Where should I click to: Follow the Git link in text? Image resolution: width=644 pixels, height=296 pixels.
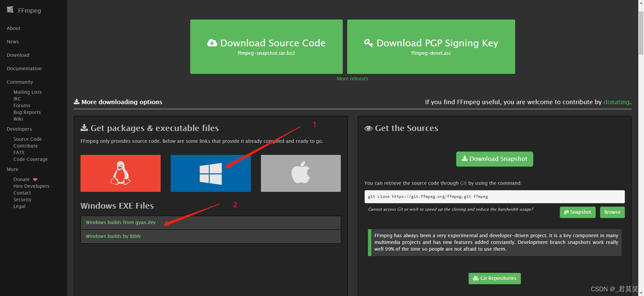point(463,183)
